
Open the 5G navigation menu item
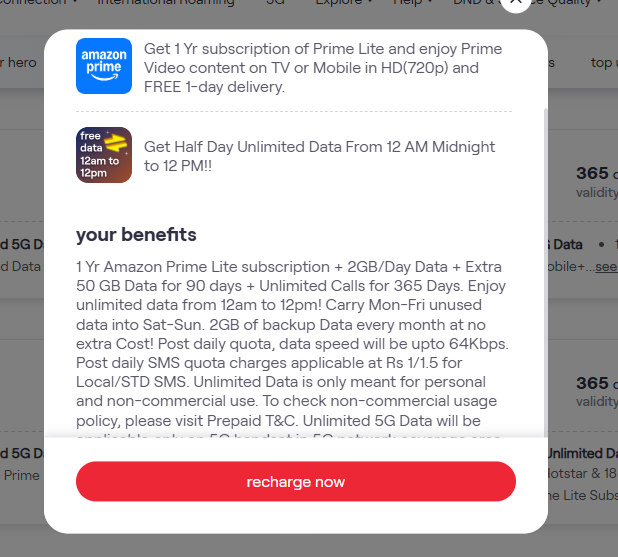coord(275,2)
